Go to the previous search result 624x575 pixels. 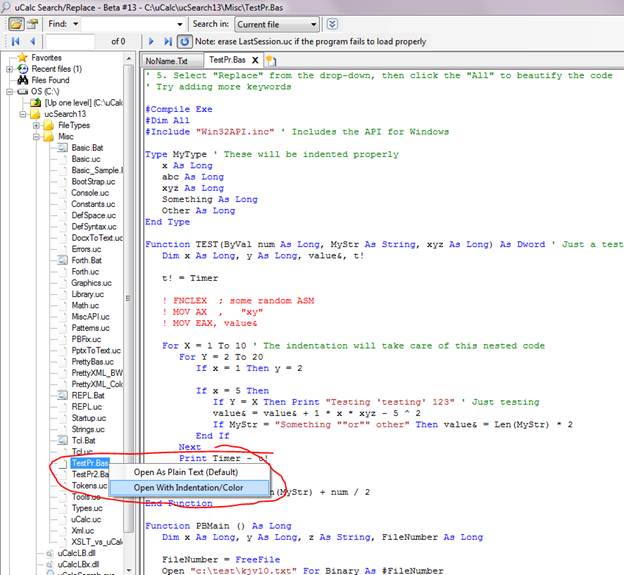(x=32, y=42)
